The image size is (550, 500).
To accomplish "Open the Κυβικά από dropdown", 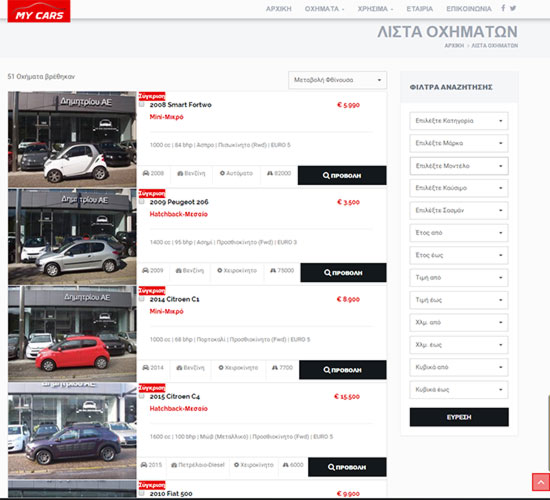I will (x=458, y=367).
